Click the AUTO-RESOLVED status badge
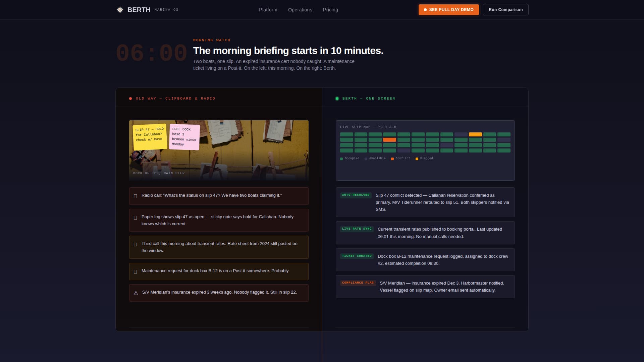Viewport: 644px width, 362px height. (356, 195)
